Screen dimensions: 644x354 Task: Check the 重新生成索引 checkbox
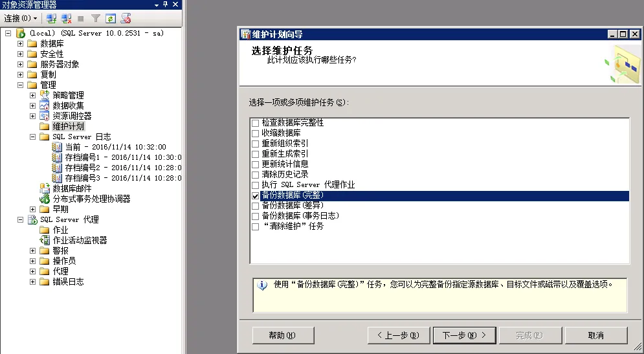tap(256, 154)
